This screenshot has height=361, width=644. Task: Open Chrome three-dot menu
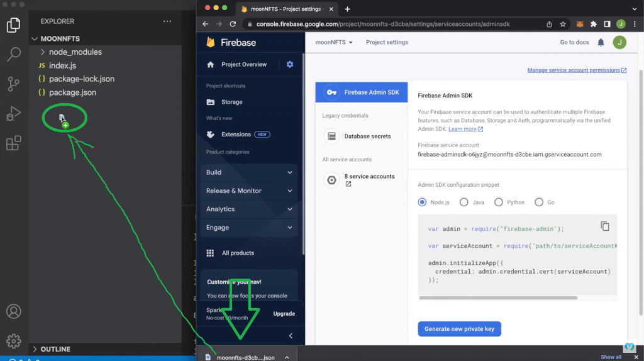pyautogui.click(x=635, y=25)
